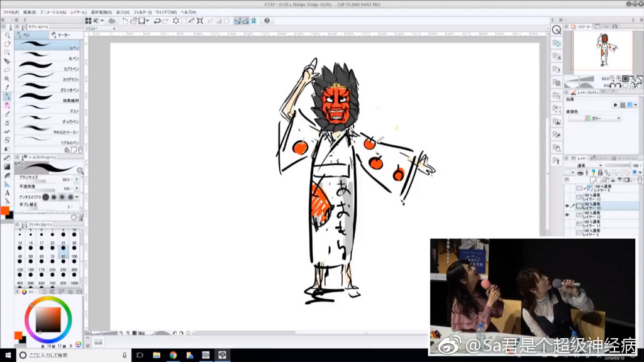Expand the anti-aliasing options arrow
The width and height of the screenshot is (644, 362).
(x=77, y=197)
